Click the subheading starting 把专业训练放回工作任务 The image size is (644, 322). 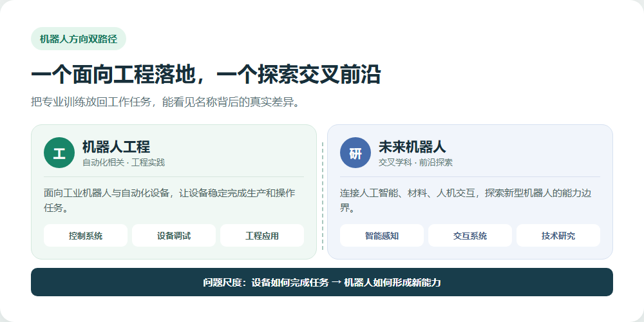pos(166,102)
